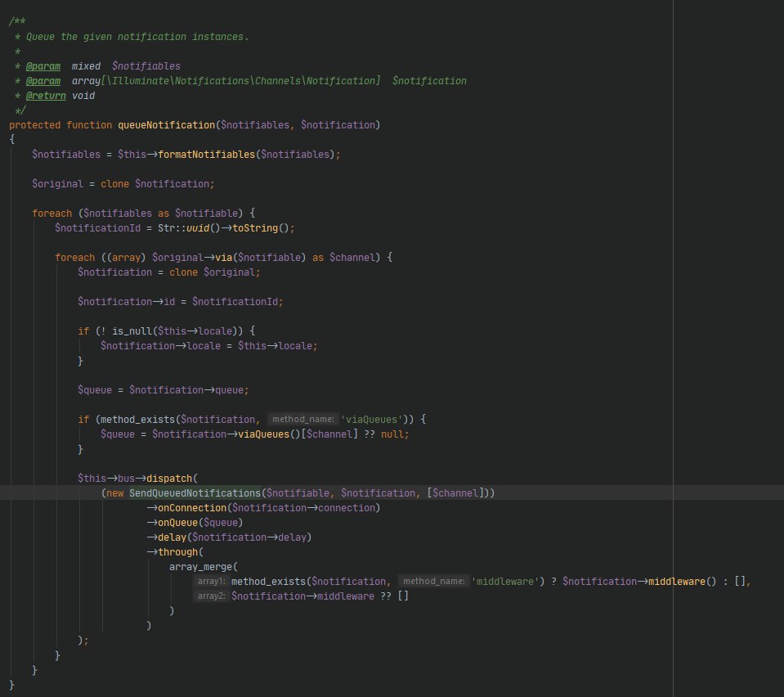Click the 'bus' property after $this

point(126,479)
